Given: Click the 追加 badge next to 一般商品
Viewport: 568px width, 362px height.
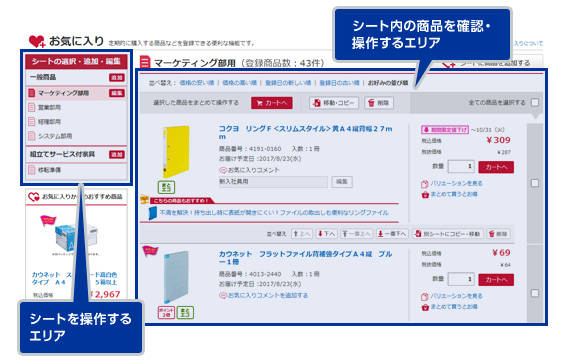Looking at the screenshot, I should coord(117,78).
